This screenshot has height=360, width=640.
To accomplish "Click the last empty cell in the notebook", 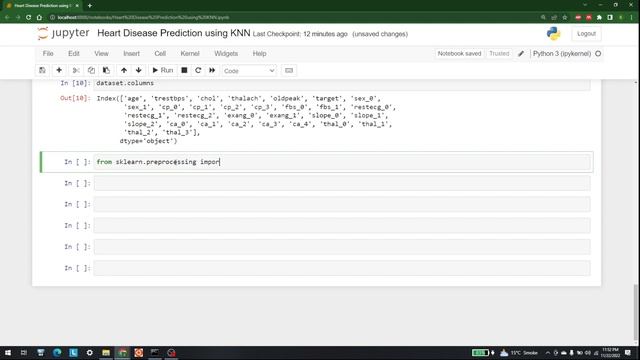I will point(342,268).
